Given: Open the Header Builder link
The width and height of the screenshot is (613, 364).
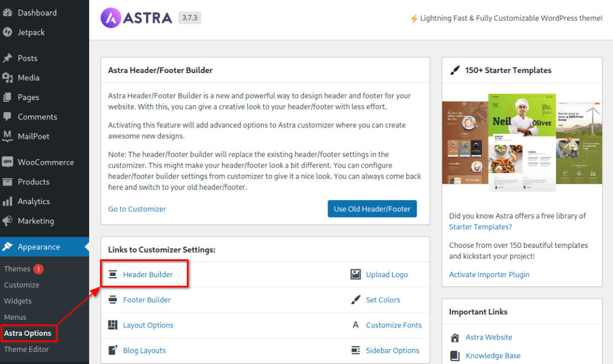Looking at the screenshot, I should tap(148, 274).
